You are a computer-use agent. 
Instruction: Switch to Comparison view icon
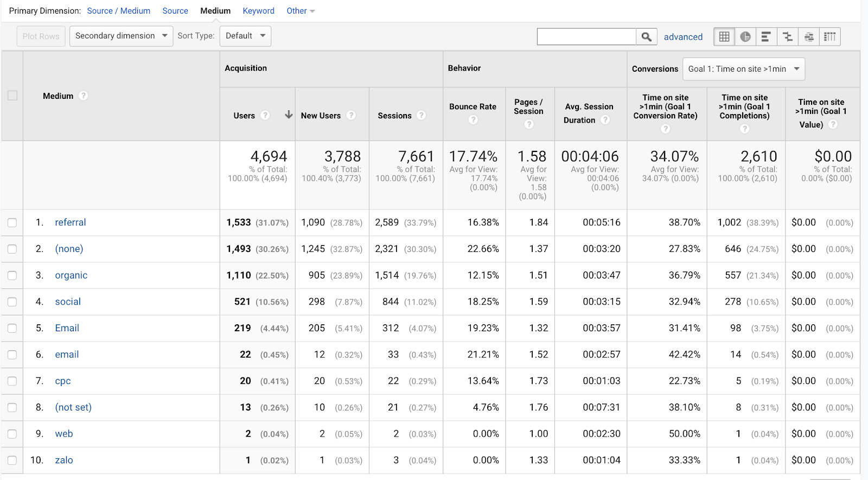[787, 36]
